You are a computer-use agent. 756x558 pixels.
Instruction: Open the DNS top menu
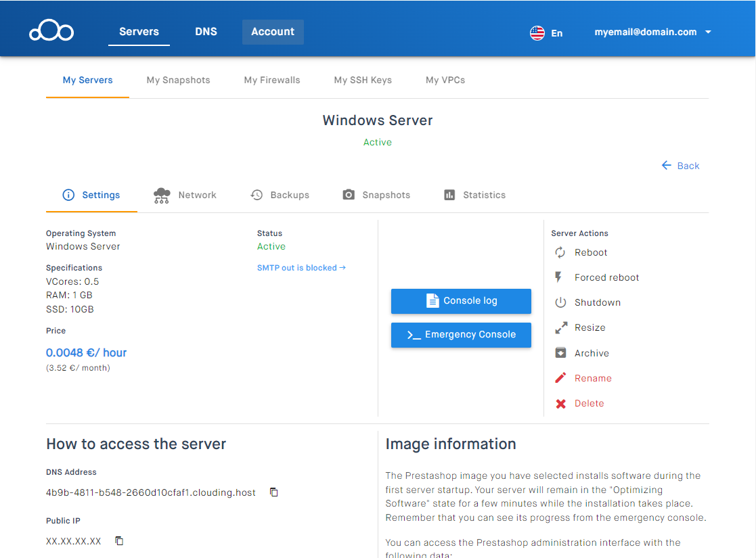point(206,32)
